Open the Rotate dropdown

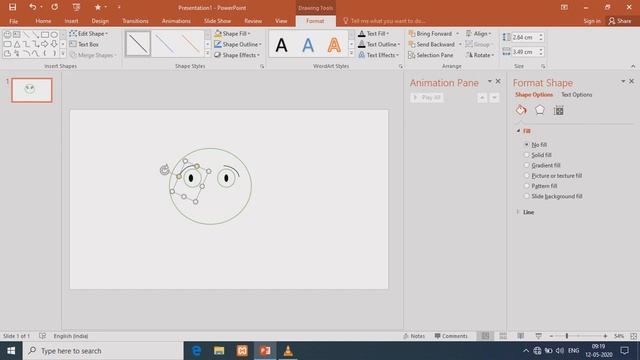tap(480, 55)
